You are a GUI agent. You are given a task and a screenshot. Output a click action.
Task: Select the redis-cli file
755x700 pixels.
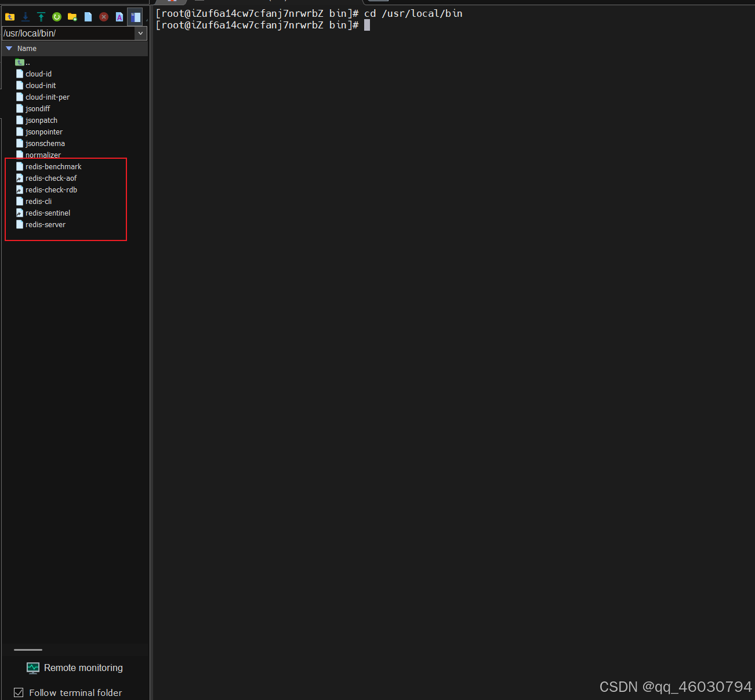click(38, 201)
